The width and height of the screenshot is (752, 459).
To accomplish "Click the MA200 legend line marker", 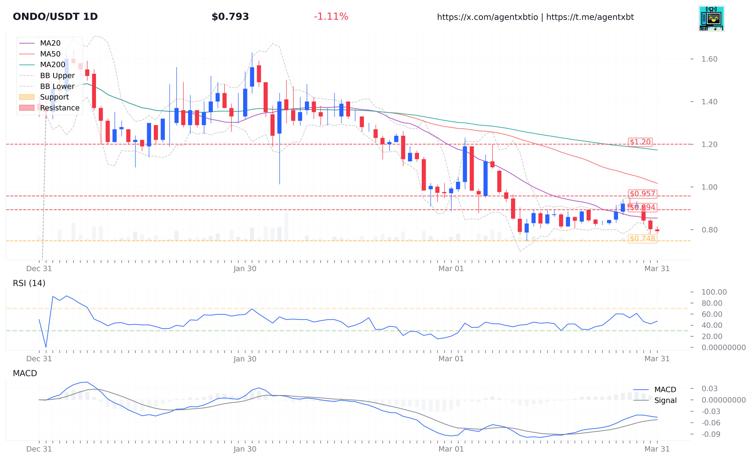I will (x=26, y=65).
